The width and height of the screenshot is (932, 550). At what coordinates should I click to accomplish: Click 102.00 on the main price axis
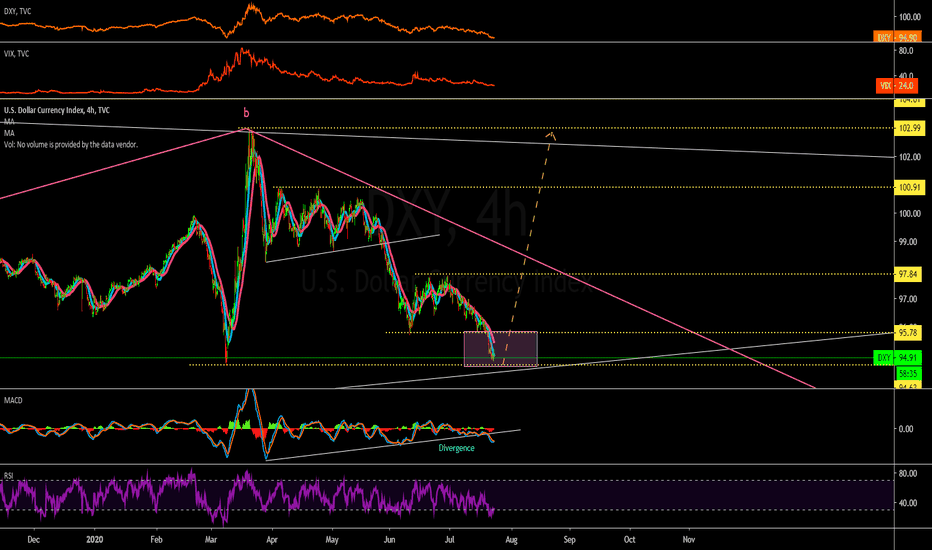coord(909,157)
